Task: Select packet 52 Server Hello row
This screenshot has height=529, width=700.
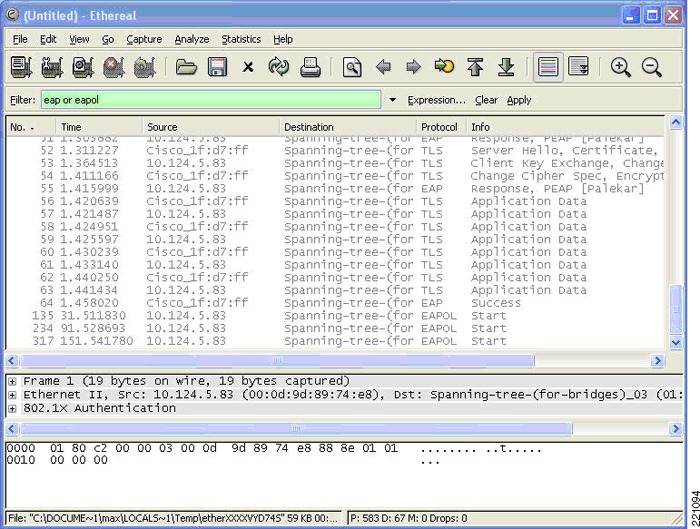Action: (335, 150)
